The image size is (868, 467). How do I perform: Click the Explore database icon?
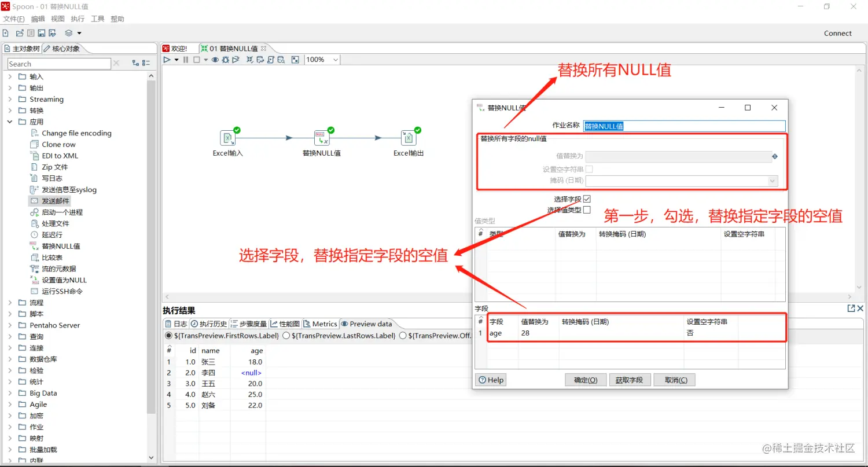[281, 60]
